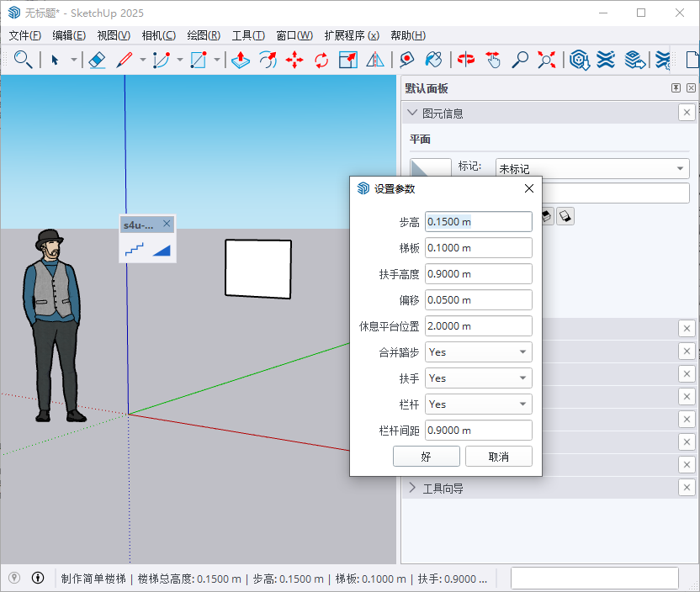Activate the Rotate tool
The image size is (700, 592).
(x=322, y=60)
